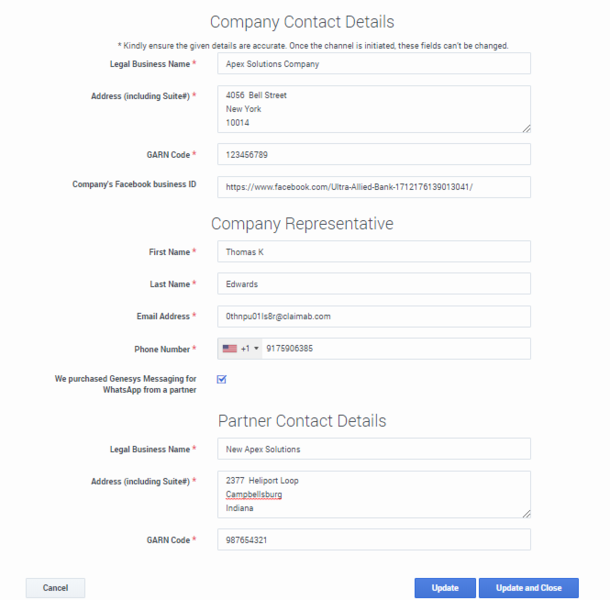Click the phone number text box
This screenshot has height=600, width=610.
click(394, 349)
